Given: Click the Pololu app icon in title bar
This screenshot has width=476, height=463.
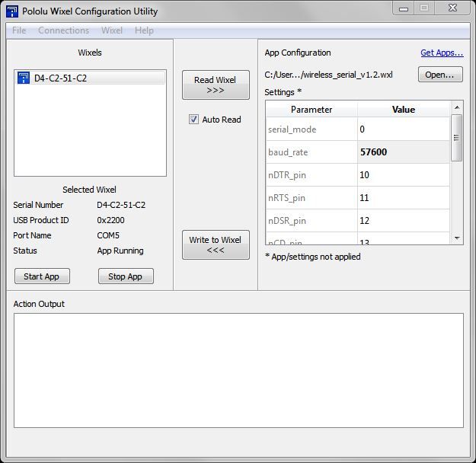Looking at the screenshot, I should coord(12,11).
